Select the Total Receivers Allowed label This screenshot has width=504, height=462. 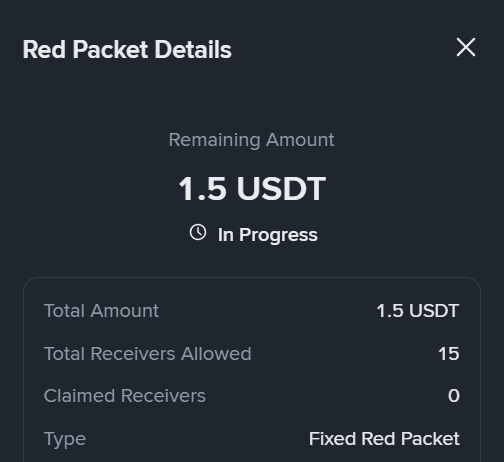coord(148,354)
